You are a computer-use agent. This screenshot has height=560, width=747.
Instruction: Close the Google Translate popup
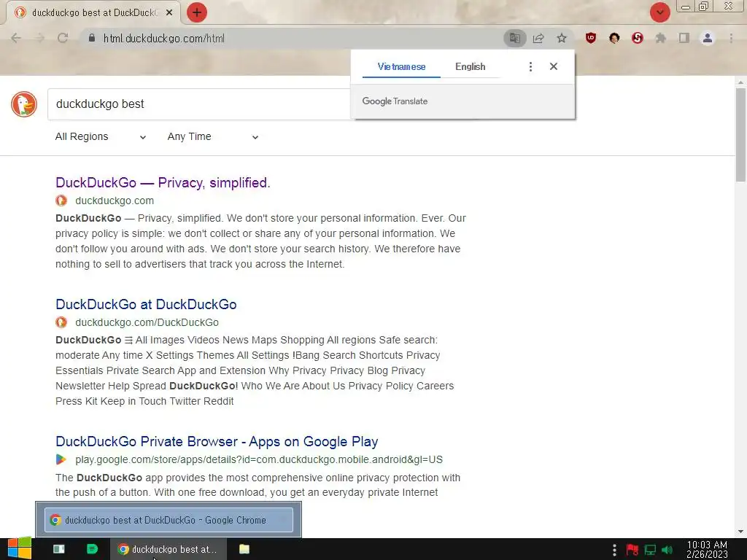[554, 66]
